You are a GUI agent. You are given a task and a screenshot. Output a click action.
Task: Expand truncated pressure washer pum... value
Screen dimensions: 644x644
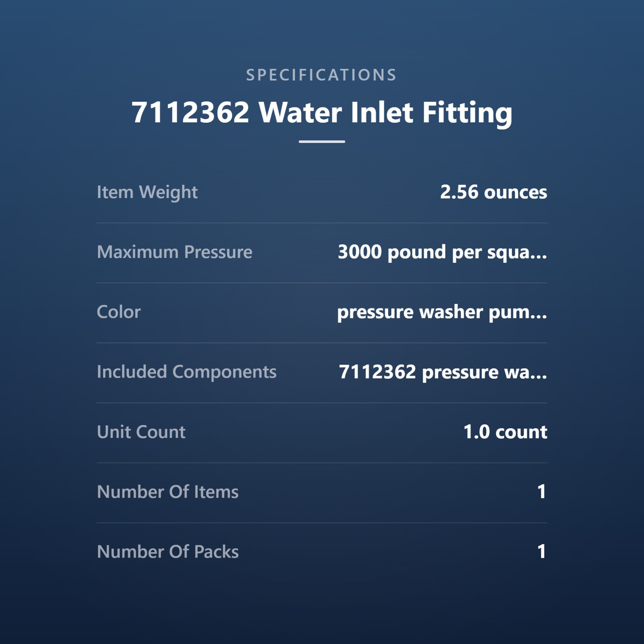(442, 312)
